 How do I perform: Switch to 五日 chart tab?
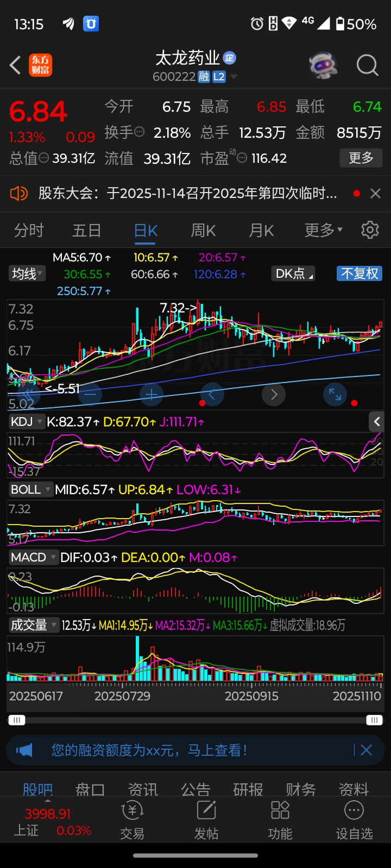[87, 230]
